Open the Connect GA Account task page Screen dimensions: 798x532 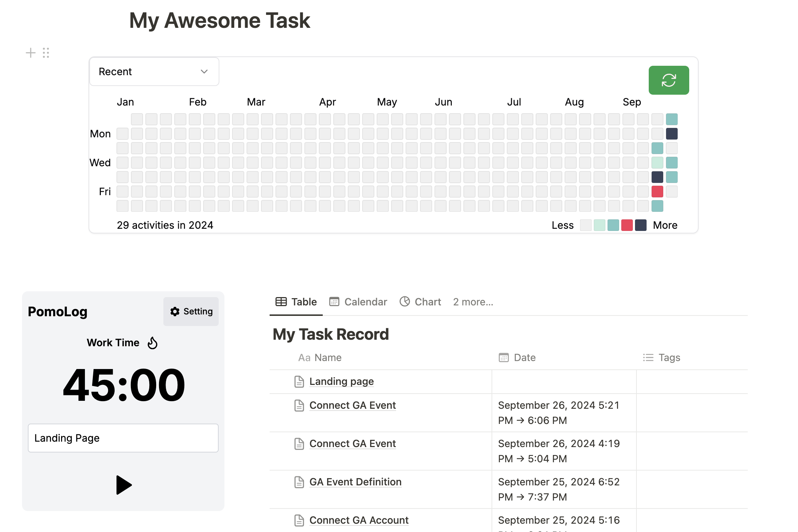coord(359,520)
